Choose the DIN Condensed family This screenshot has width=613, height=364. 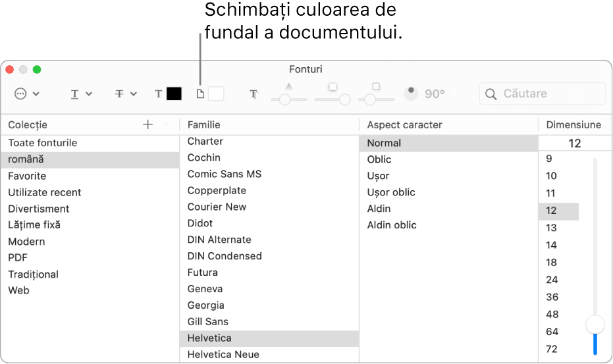click(x=269, y=256)
